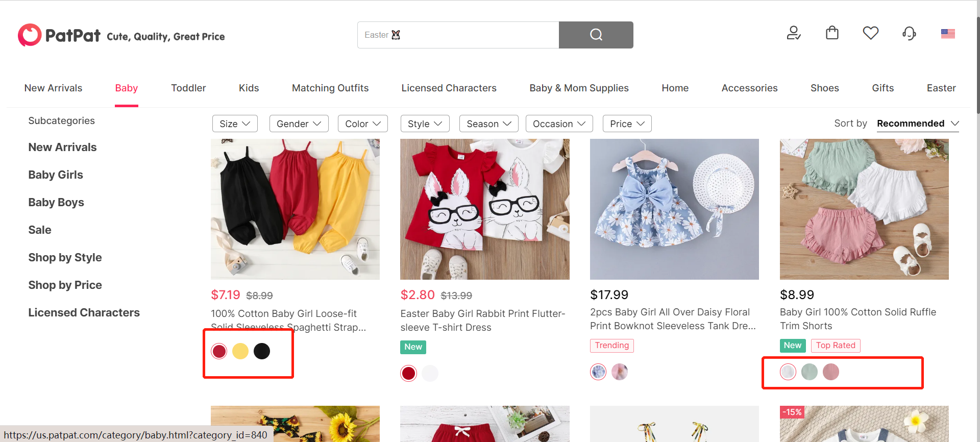Open Licensed Characters top menu
The width and height of the screenshot is (980, 442).
click(449, 88)
